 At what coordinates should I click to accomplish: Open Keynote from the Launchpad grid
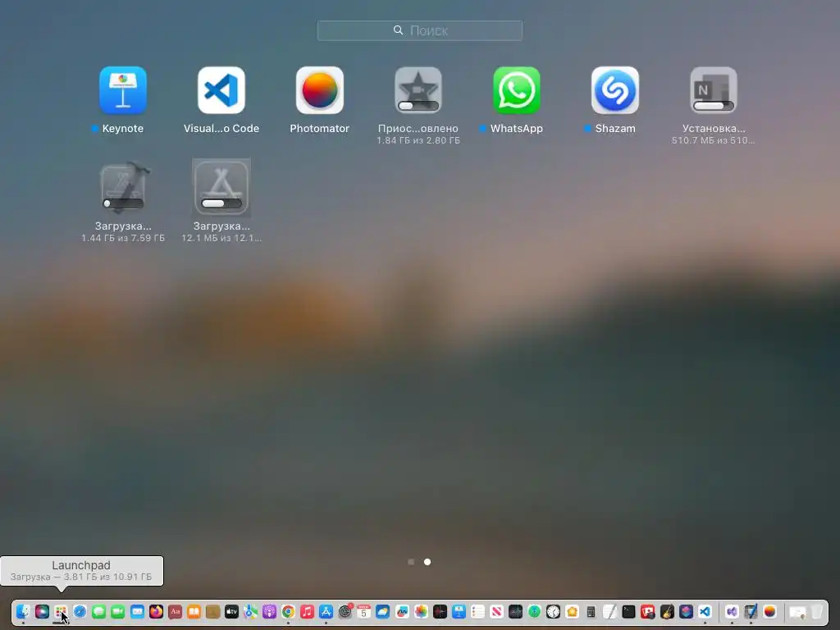click(123, 90)
